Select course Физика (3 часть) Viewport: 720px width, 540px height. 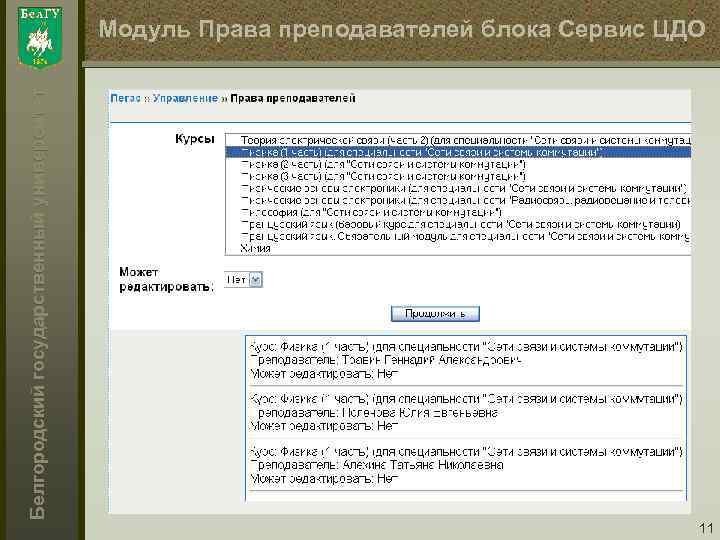coord(458,176)
